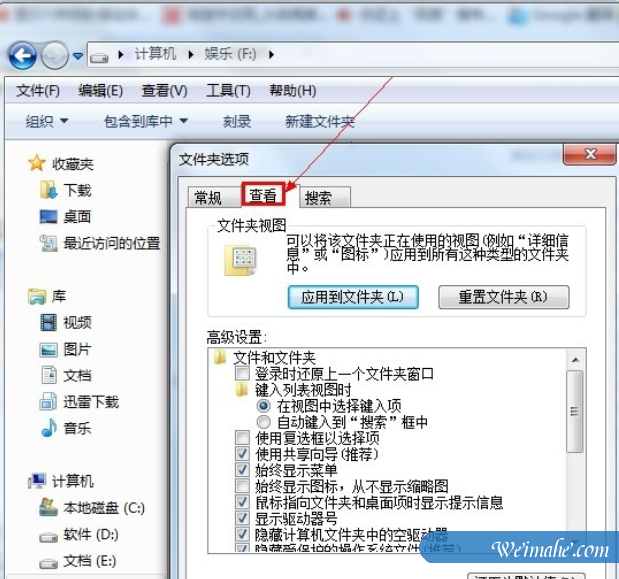The height and width of the screenshot is (579, 619).
Task: Close the 文件夹选项 dialog
Action: click(590, 154)
